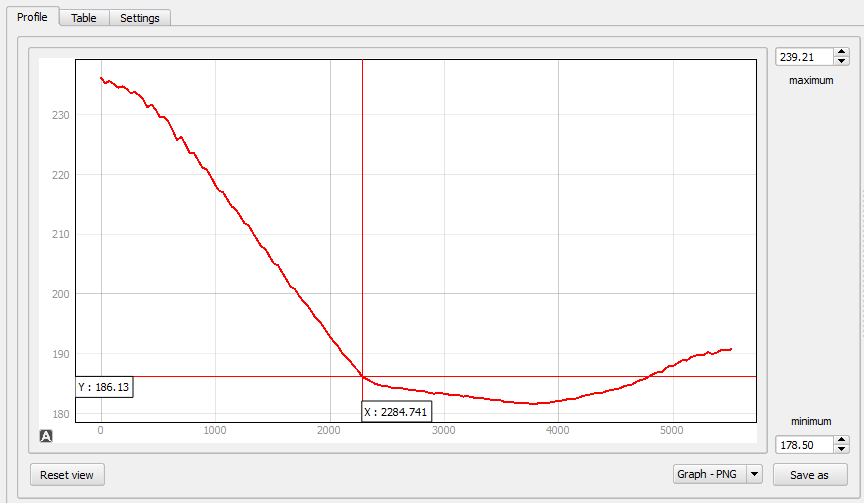864x503 pixels.
Task: Decrease the minimum value with down arrow
Action: tap(841, 449)
